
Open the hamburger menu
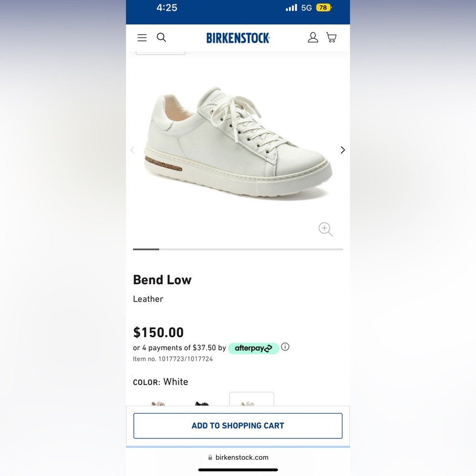(x=142, y=38)
